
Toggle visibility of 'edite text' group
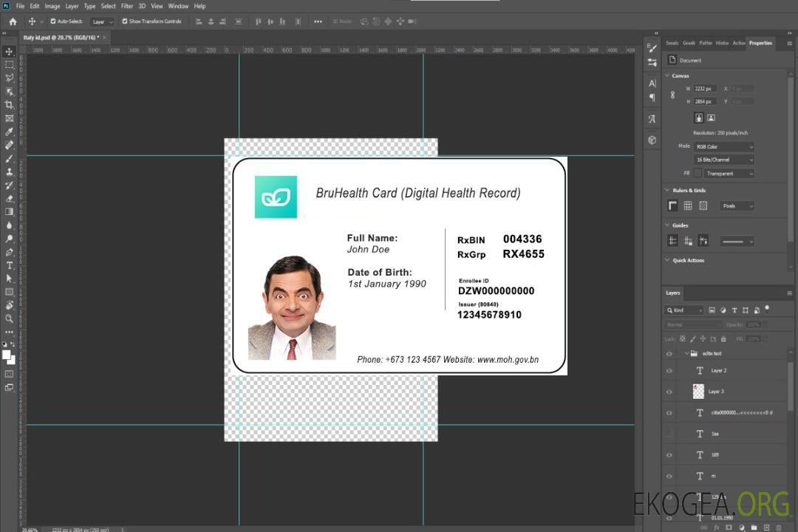point(669,353)
